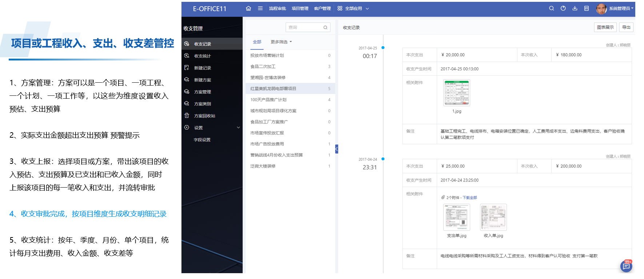Screen dimensions: 644x279
Task: Toggle the hamburger menu icon
Action: coord(260,8)
